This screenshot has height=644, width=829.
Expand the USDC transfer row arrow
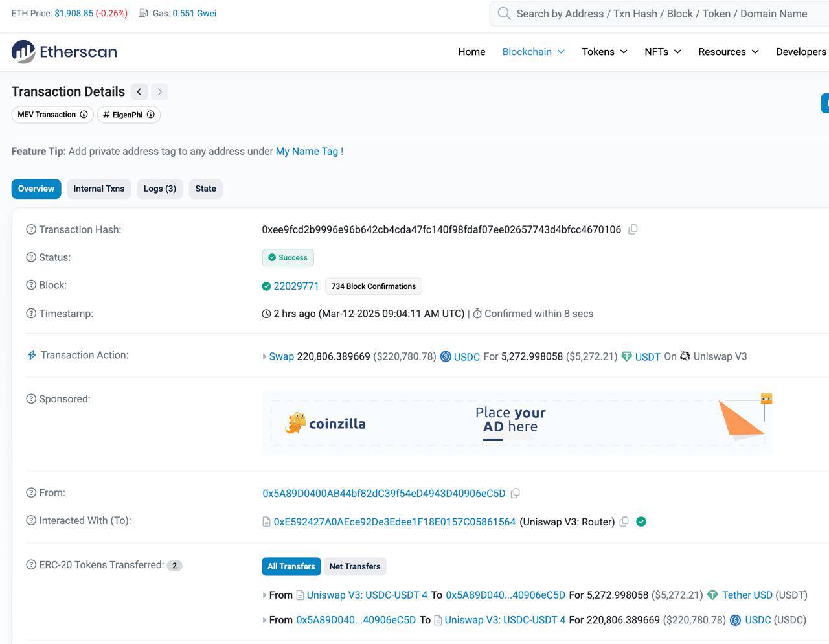[x=264, y=621]
